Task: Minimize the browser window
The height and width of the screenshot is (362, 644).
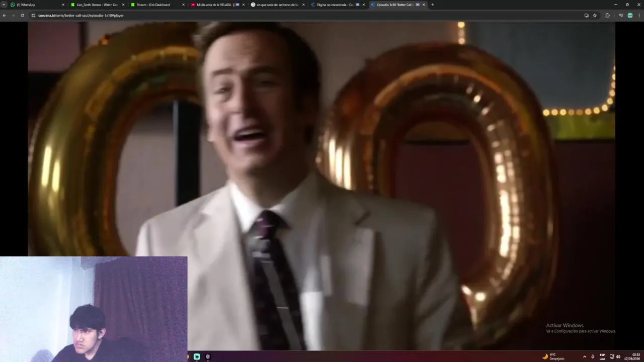Action: pyautogui.click(x=615, y=5)
